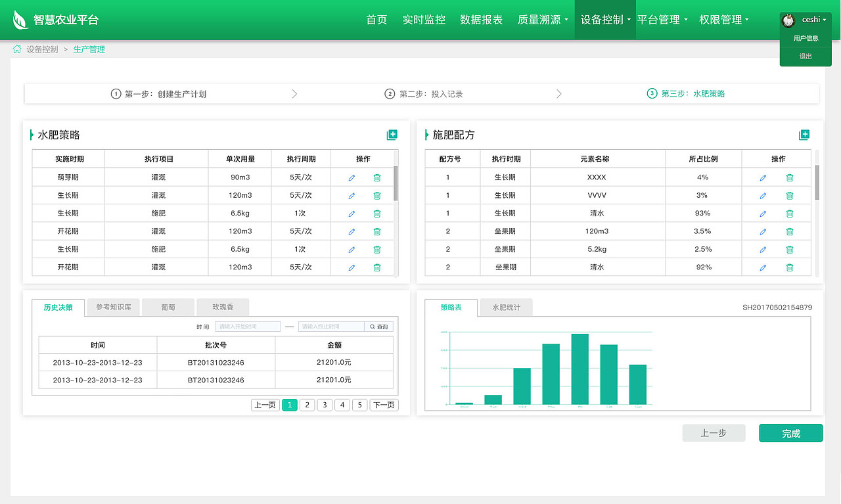Go to step 第三步：水肥策略
This screenshot has width=841, height=504.
[686, 94]
